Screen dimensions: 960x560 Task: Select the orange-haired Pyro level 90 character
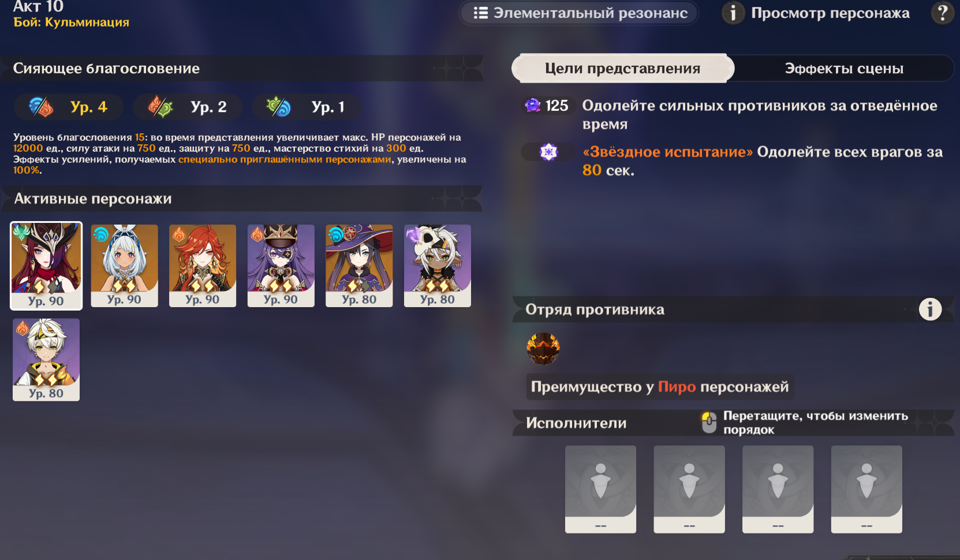[x=203, y=266]
